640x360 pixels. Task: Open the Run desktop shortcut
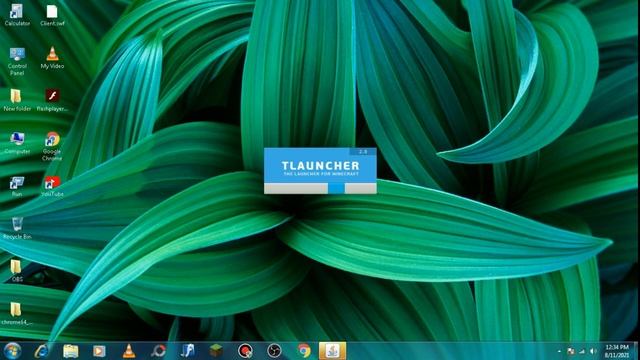click(x=17, y=186)
